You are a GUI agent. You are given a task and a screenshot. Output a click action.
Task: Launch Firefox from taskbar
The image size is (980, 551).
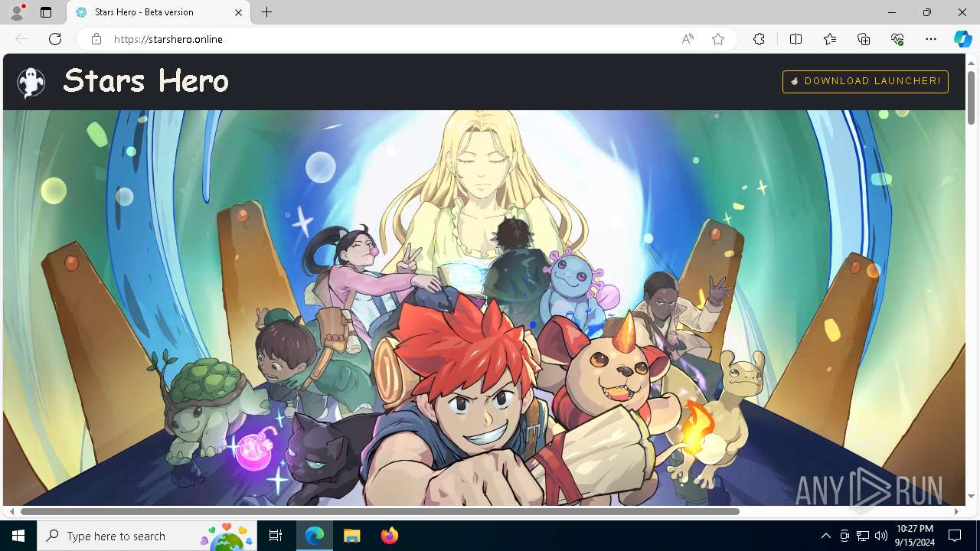(x=390, y=536)
